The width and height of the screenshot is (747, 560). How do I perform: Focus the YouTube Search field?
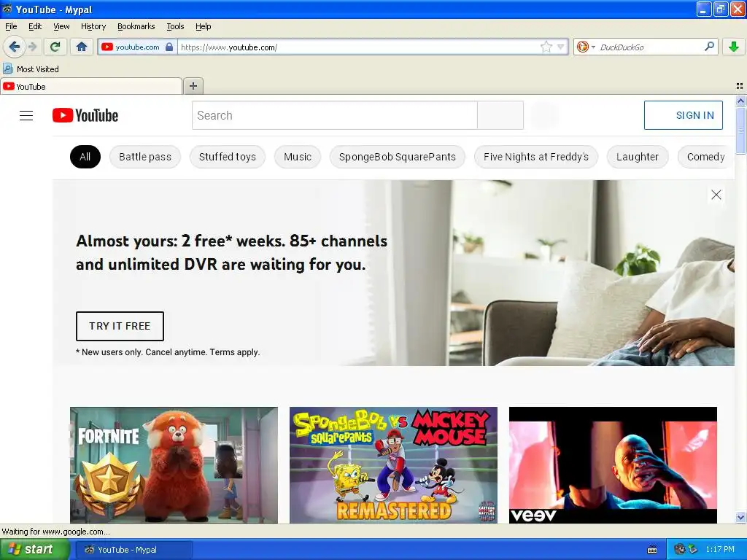334,115
